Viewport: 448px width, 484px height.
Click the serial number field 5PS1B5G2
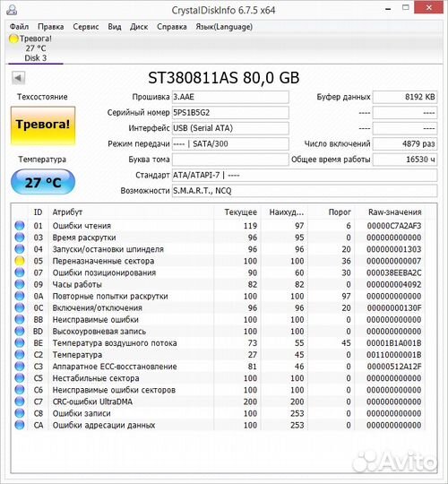[x=230, y=113]
